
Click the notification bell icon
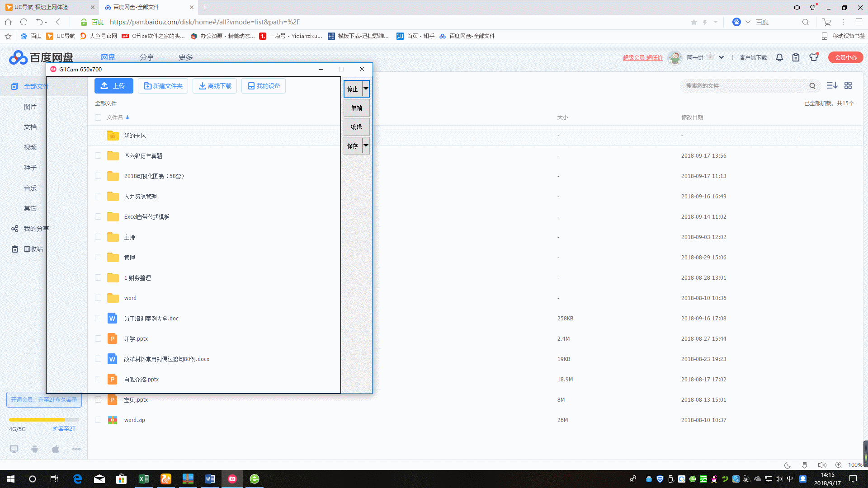click(779, 57)
